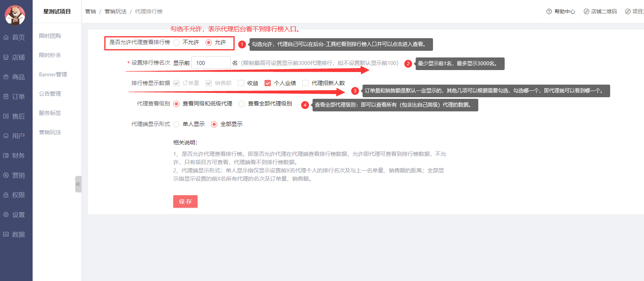The image size is (644, 281).
Task: Click the finance icon beside 财务
Action: point(6,155)
